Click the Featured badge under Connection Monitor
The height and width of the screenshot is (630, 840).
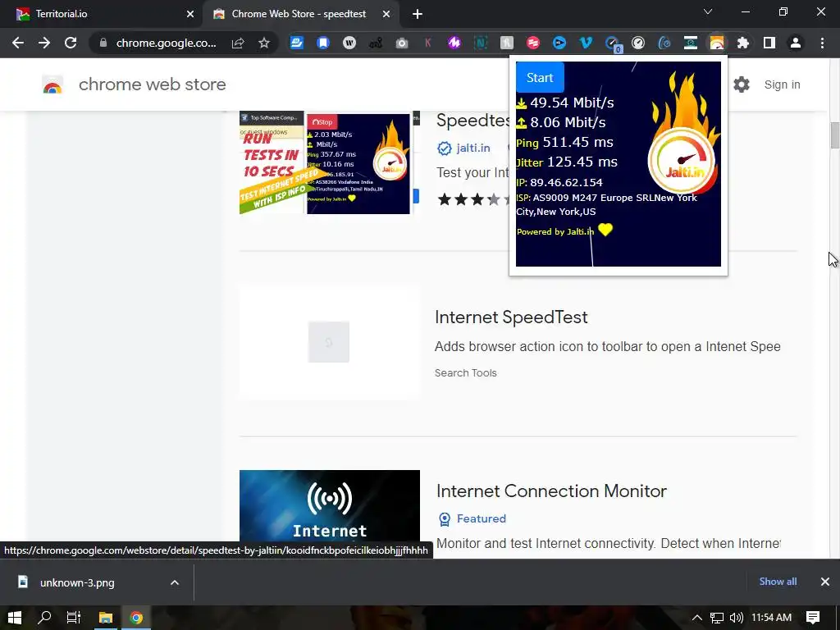point(472,519)
